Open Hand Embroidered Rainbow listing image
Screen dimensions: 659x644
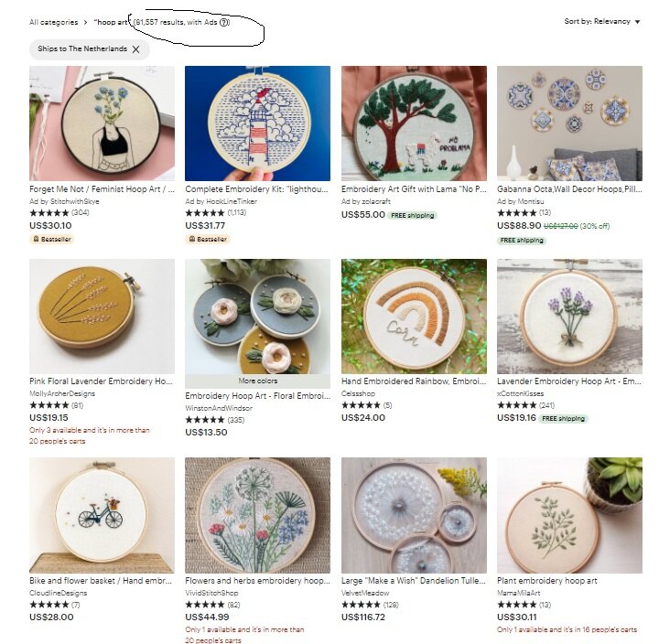414,317
